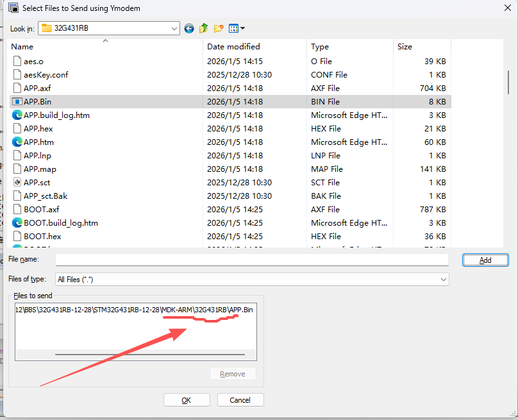Open the View menu icon
This screenshot has height=420, width=518.
pyautogui.click(x=233, y=28)
